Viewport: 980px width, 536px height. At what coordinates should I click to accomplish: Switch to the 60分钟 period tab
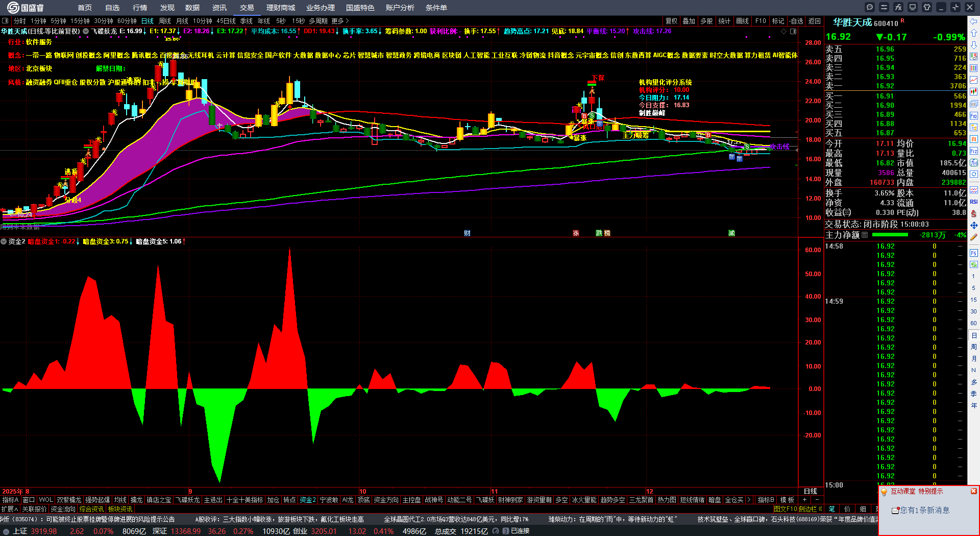click(127, 21)
